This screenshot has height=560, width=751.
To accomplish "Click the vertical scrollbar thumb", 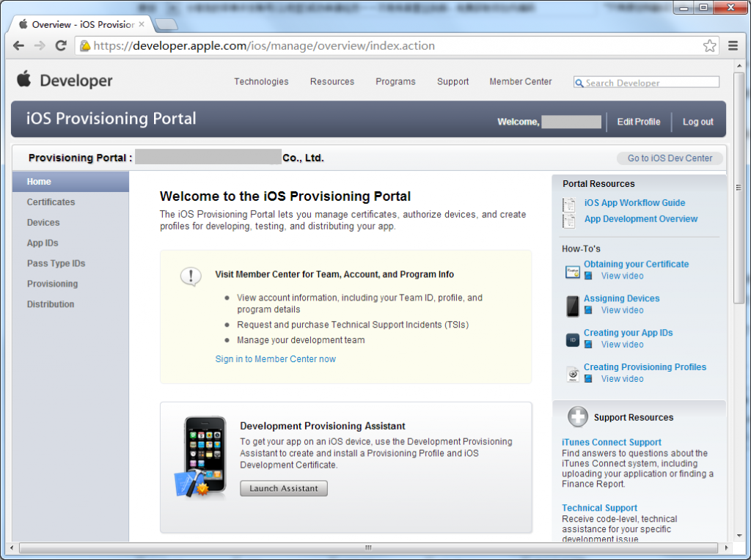I will 739,187.
